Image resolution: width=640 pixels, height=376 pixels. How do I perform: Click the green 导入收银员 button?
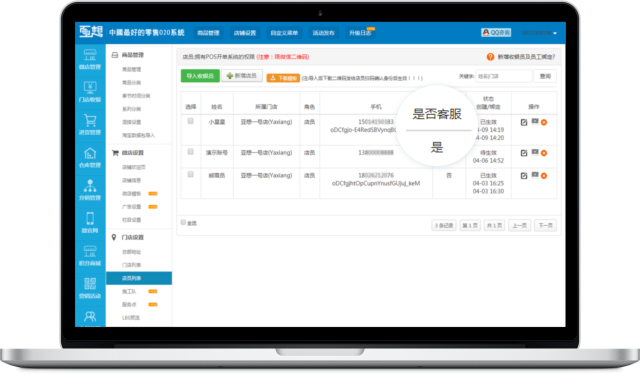[200, 76]
